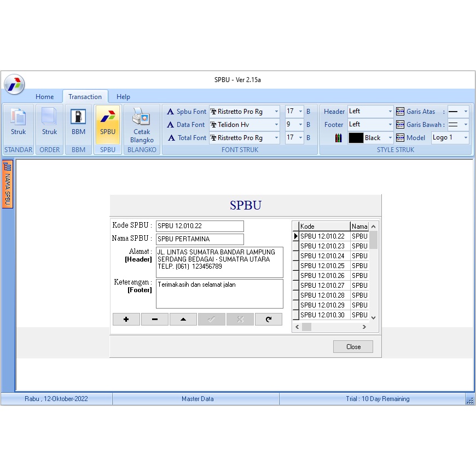476x476 pixels.
Task: Click the Garis Bawah line icon
Action: pyautogui.click(x=400, y=124)
